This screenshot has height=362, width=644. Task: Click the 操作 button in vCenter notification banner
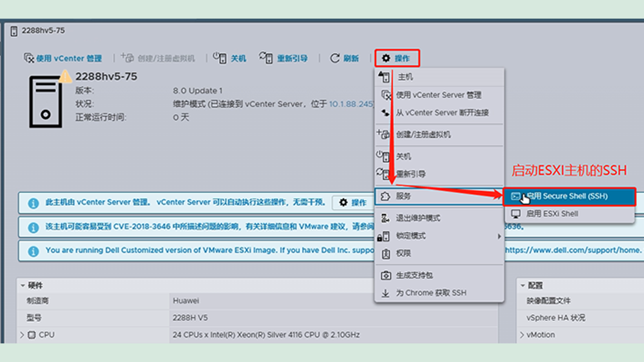point(353,202)
